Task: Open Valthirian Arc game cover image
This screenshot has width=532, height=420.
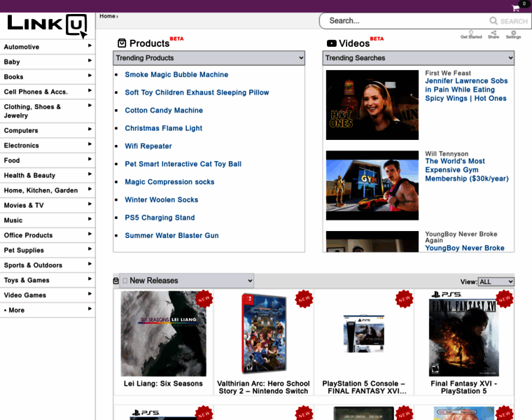Action: tap(264, 333)
